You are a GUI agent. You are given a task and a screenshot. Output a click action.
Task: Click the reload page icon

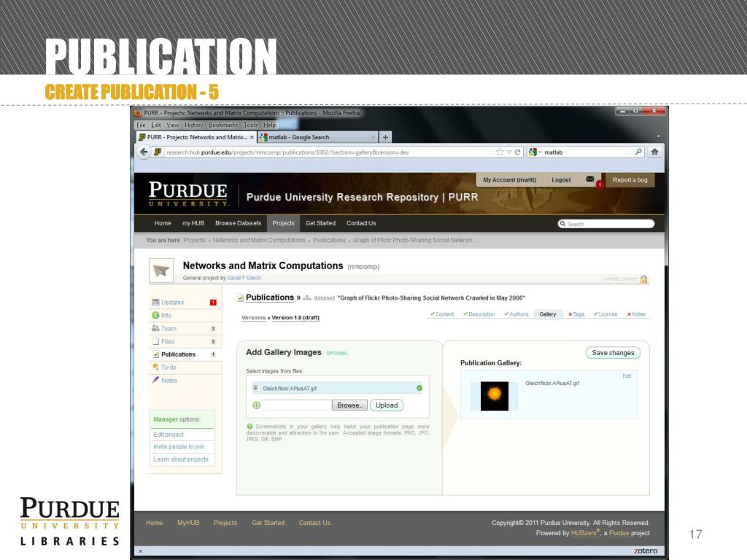click(x=517, y=152)
